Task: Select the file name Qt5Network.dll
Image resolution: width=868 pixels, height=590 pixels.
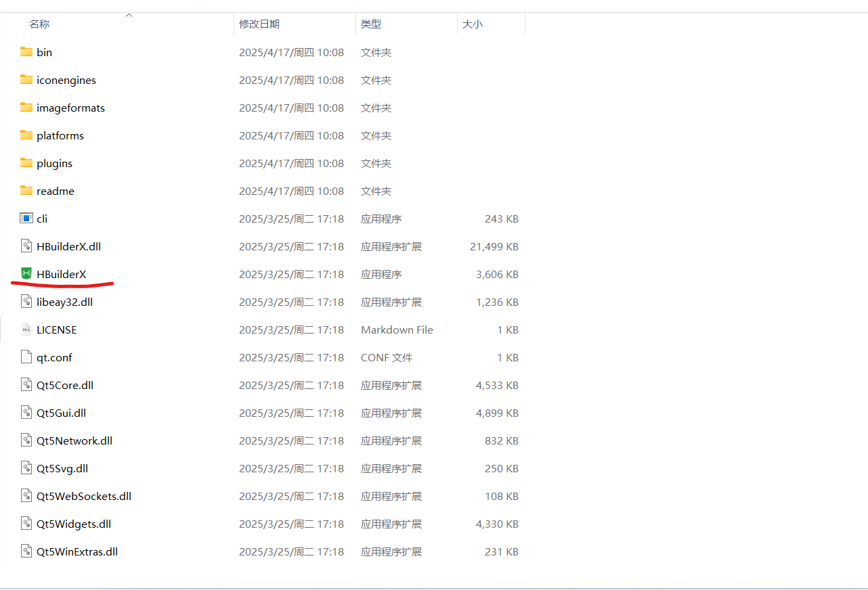Action: click(74, 440)
